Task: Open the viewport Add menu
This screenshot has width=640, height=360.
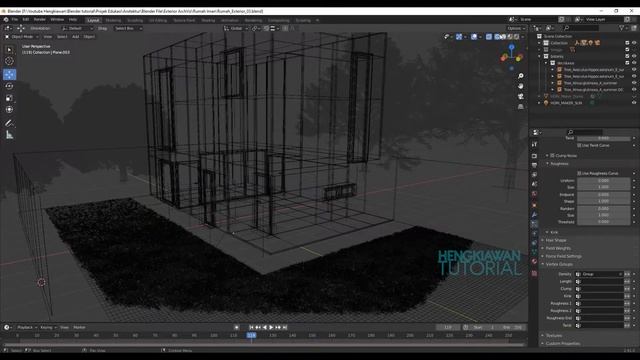Action: (76, 37)
